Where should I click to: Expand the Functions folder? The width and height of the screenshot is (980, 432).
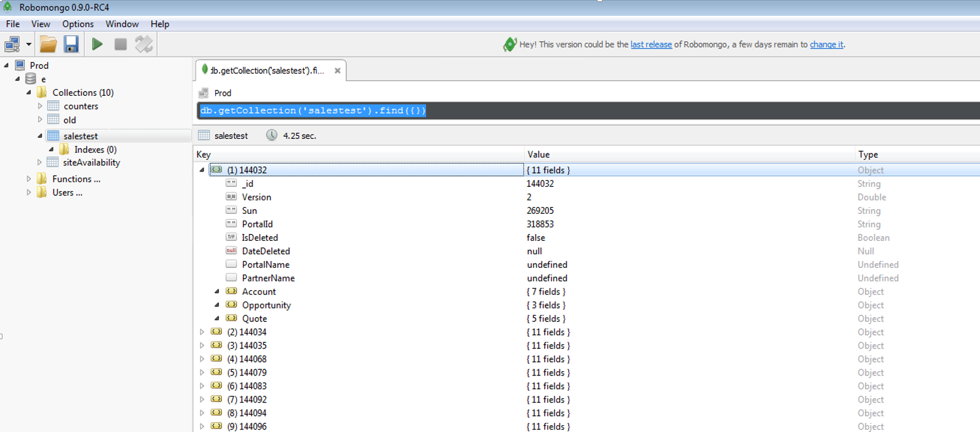point(29,179)
